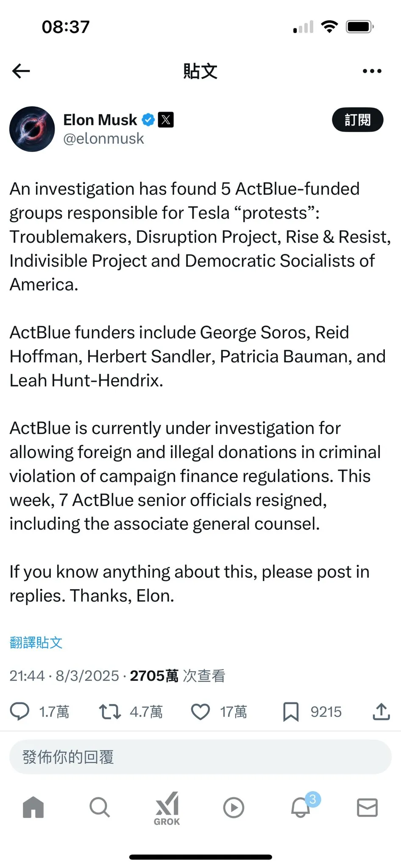Open the three-dot more options menu
Viewport: 401px width, 868px height.
[372, 71]
